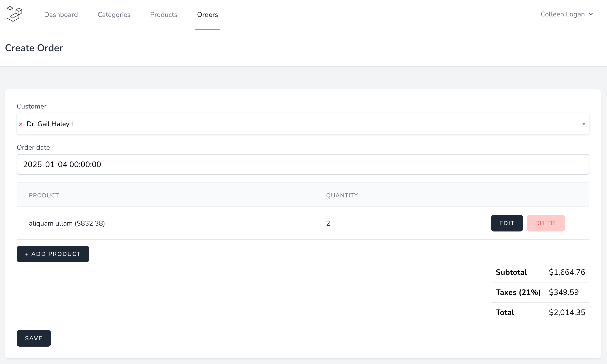Viewport: 607px width, 364px height.
Task: Click the Laravel logo icon
Action: click(14, 14)
